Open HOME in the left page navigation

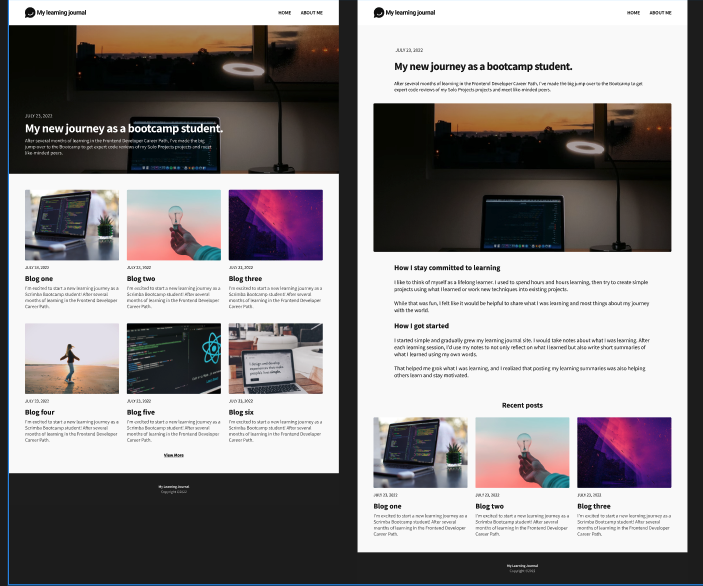[285, 13]
